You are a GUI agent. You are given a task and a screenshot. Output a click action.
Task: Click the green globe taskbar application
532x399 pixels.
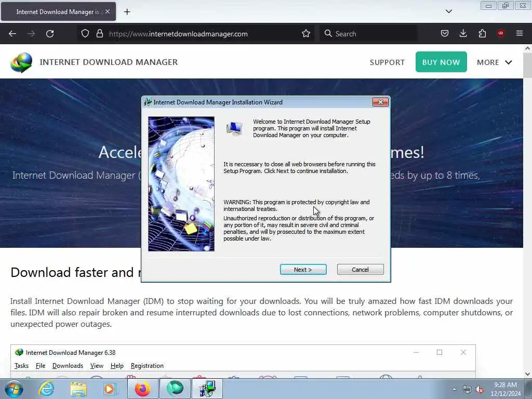click(175, 389)
